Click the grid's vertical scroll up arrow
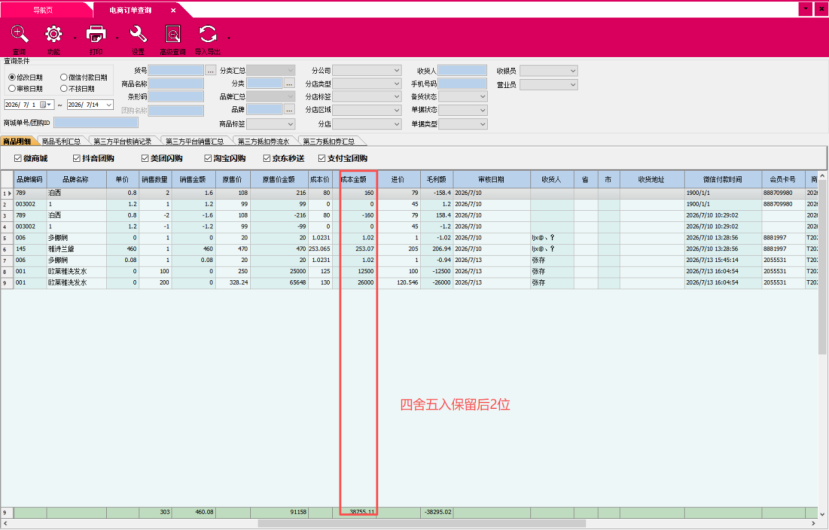The height and width of the screenshot is (530, 829). click(x=822, y=176)
